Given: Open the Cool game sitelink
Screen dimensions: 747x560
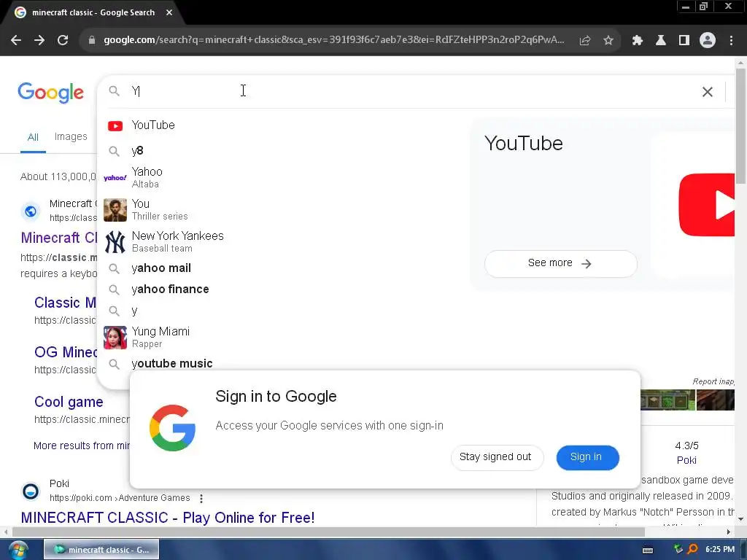Looking at the screenshot, I should (69, 402).
